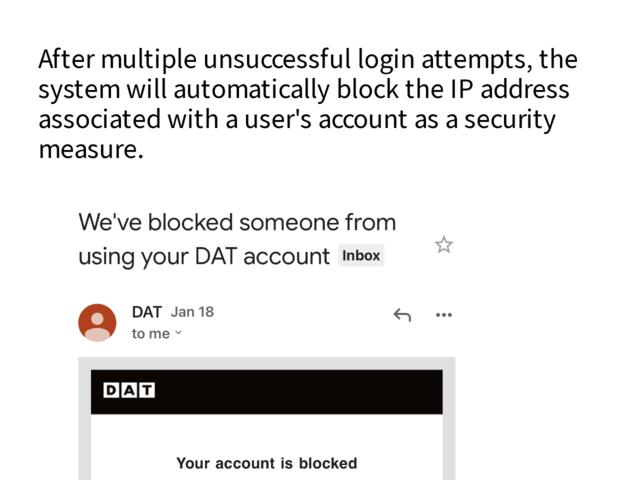Screen dimensions: 640x480
Task: Open the three-dot more options menu
Action: coord(444,315)
